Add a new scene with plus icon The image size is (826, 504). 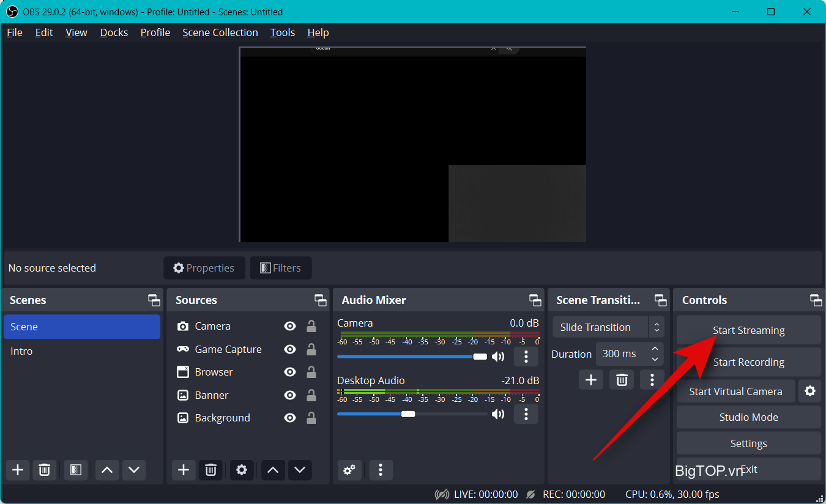coord(18,470)
